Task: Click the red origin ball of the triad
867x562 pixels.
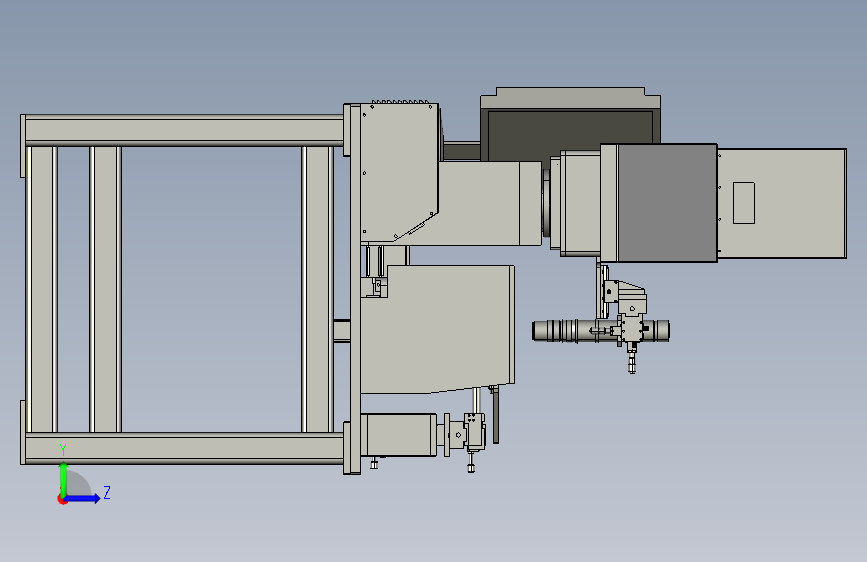Action: click(x=62, y=499)
